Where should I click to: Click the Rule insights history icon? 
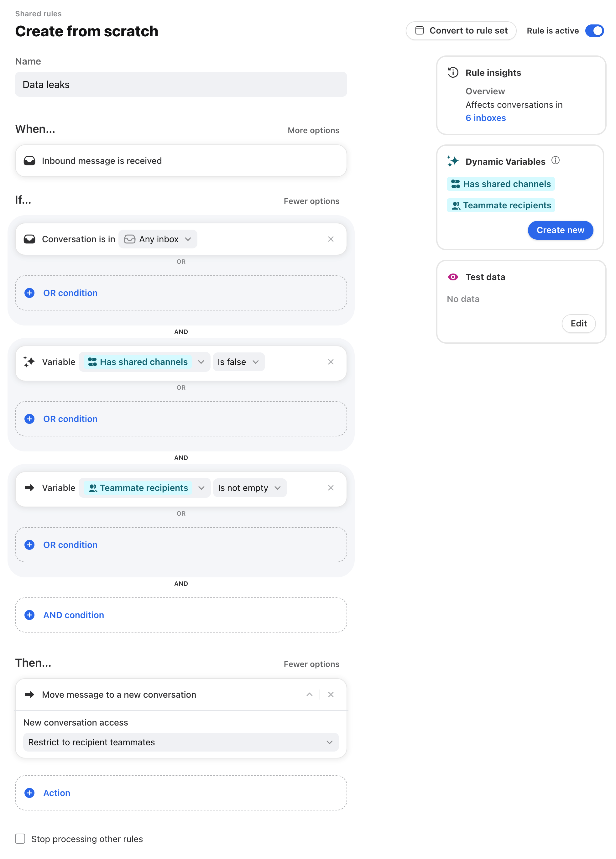[452, 72]
